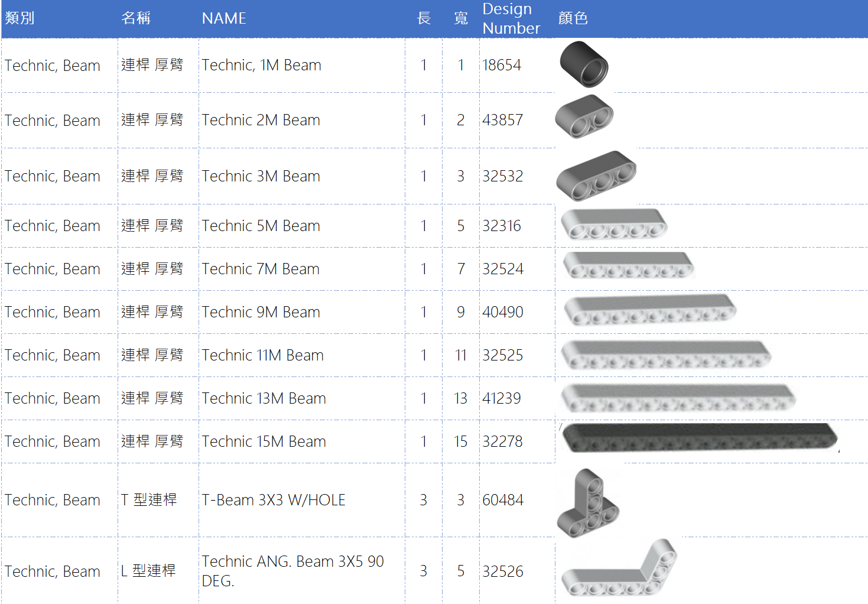The width and height of the screenshot is (868, 604).
Task: Select cell 'Technic ANG. Beam 3X5 90 DEG.'
Action: point(302,571)
